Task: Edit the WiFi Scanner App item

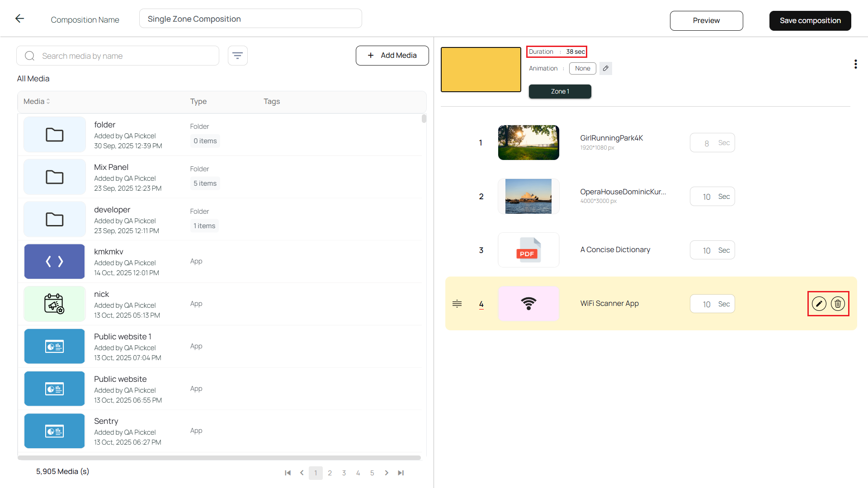Action: coord(819,304)
